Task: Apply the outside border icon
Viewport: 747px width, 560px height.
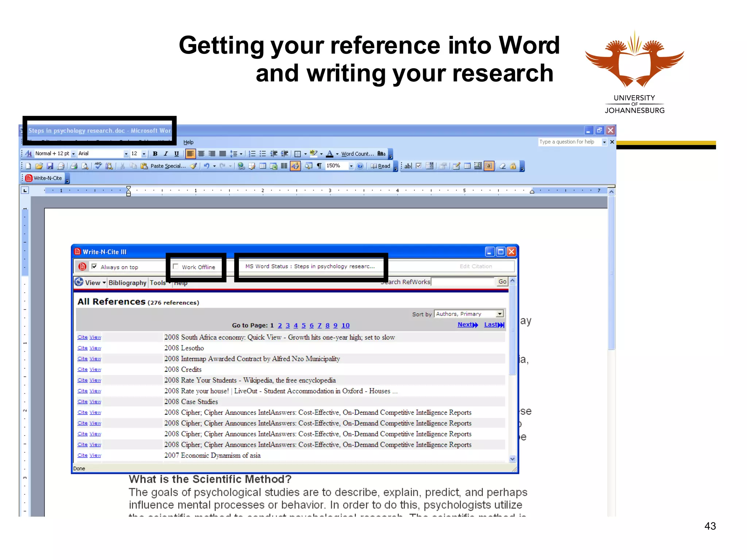Action: 298,154
